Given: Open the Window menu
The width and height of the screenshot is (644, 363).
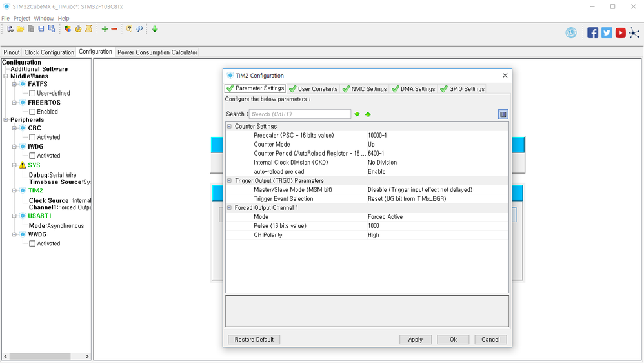Looking at the screenshot, I should (44, 19).
